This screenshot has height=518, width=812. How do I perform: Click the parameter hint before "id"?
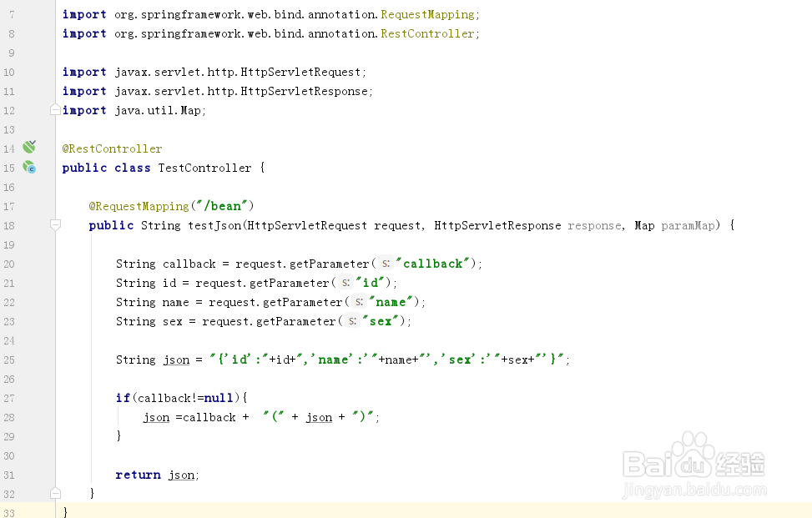[x=345, y=283]
